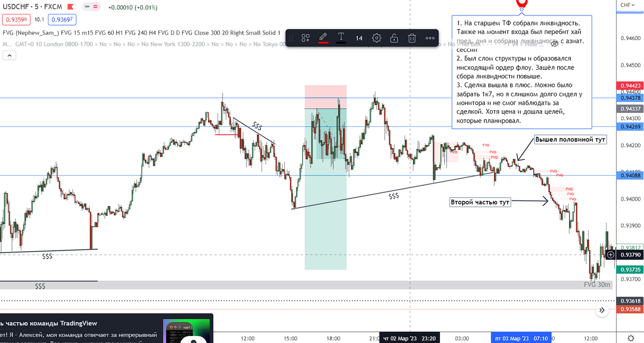Click the red 0.93588 price label

[630, 310]
